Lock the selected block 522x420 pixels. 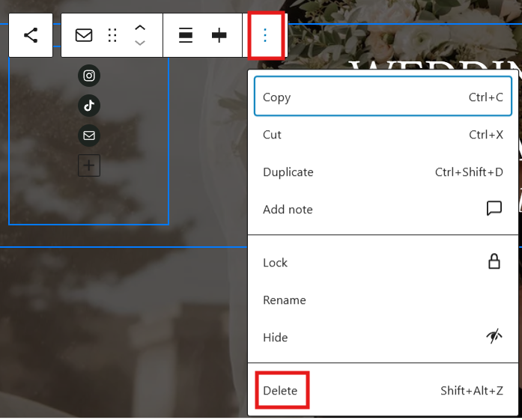[x=383, y=263]
